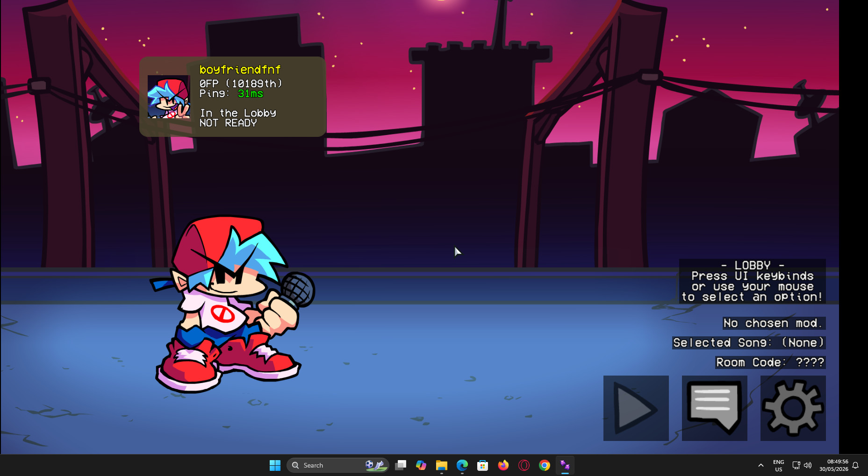The height and width of the screenshot is (476, 868).
Task: Open the volume control speaker icon
Action: pos(808,465)
